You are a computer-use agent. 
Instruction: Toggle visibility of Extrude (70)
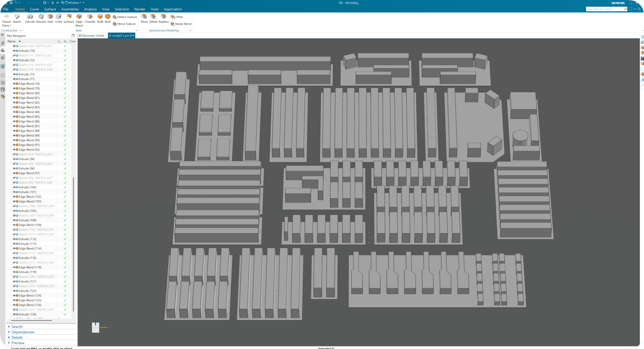tap(14, 51)
